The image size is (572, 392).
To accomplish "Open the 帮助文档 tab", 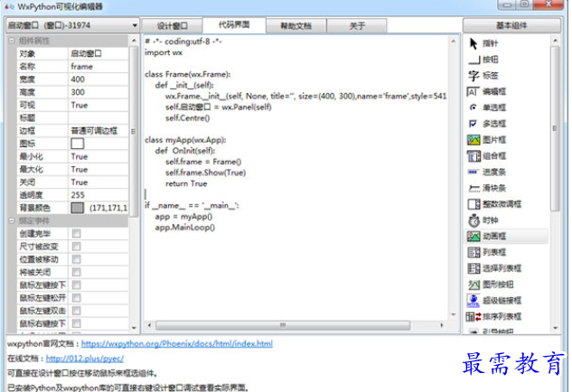I will tap(295, 26).
